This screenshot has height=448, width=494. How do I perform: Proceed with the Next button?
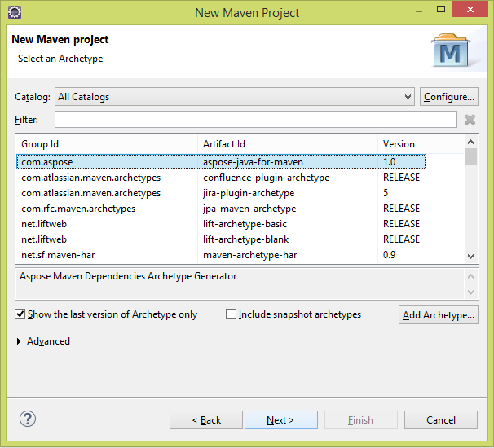point(281,420)
